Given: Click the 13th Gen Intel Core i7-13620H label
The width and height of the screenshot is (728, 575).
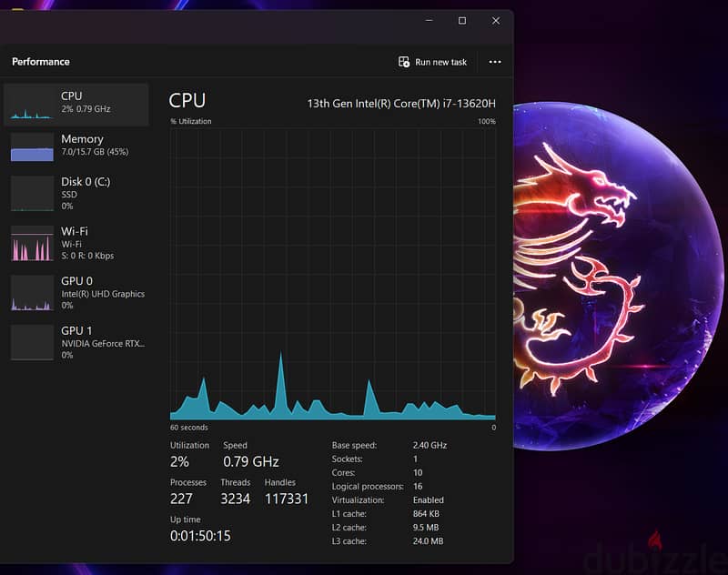Looking at the screenshot, I should tap(401, 104).
